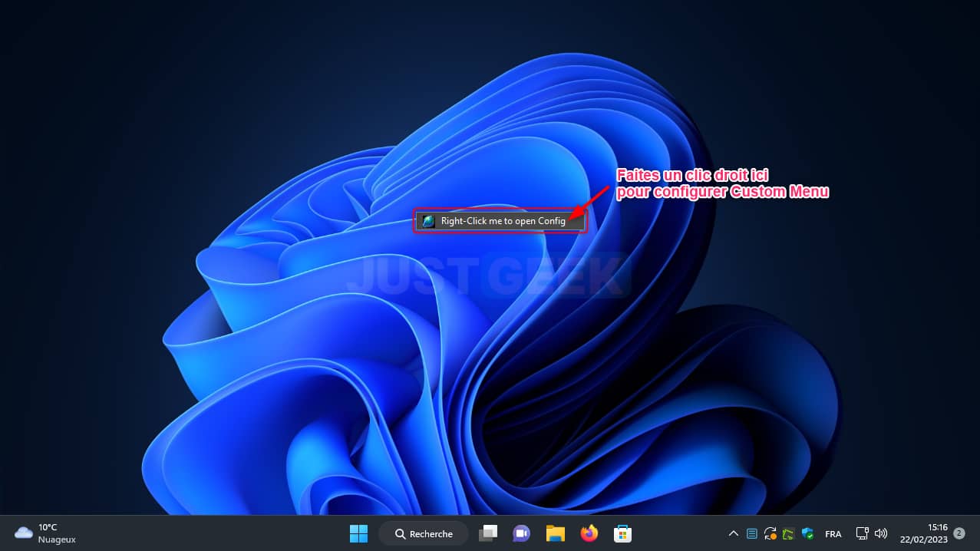Open notification badge showing 2

(959, 533)
